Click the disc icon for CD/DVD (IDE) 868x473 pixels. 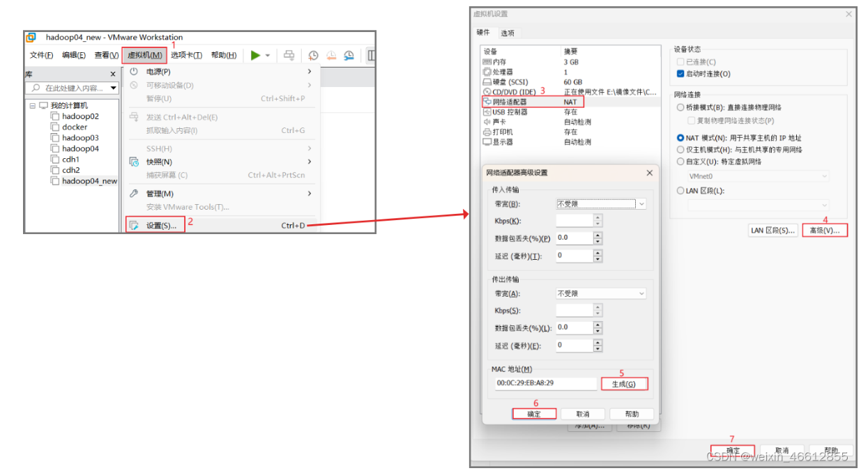click(x=487, y=92)
